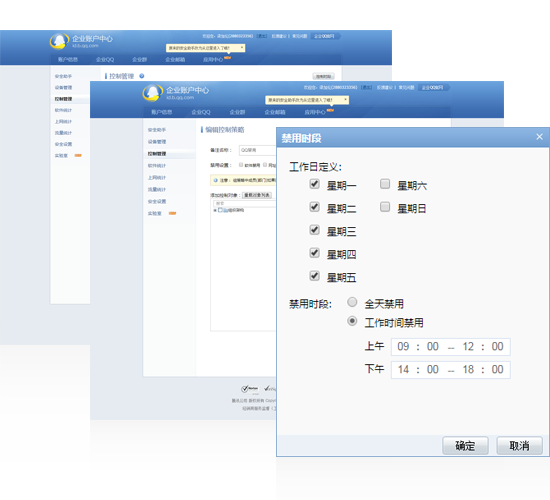
Task: Click the 14 start hour in 下午 row
Action: coord(403,369)
